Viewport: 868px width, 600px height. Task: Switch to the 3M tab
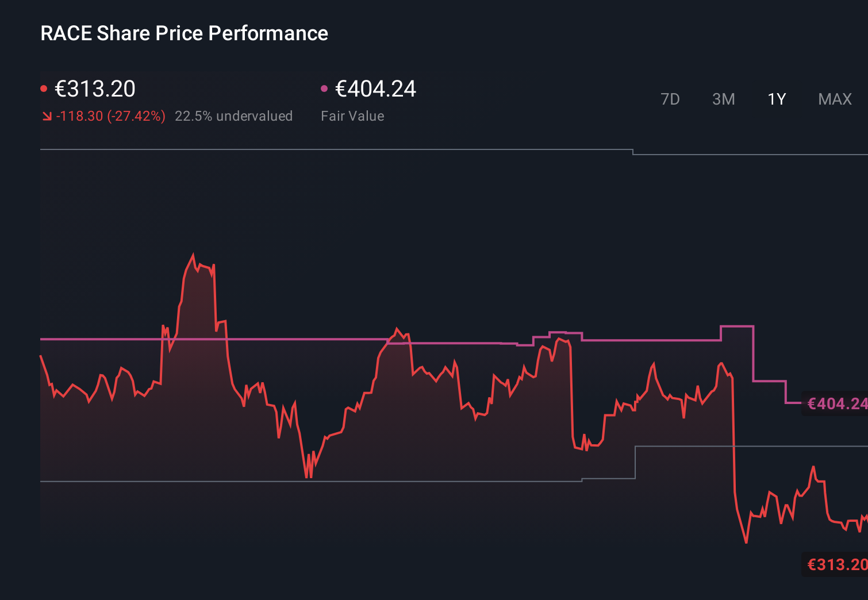pyautogui.click(x=723, y=99)
